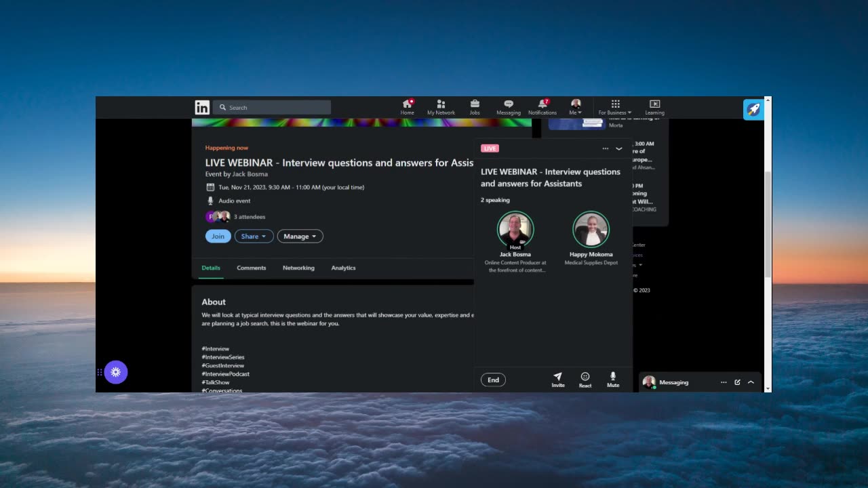Open the Notifications bell icon

(x=542, y=107)
